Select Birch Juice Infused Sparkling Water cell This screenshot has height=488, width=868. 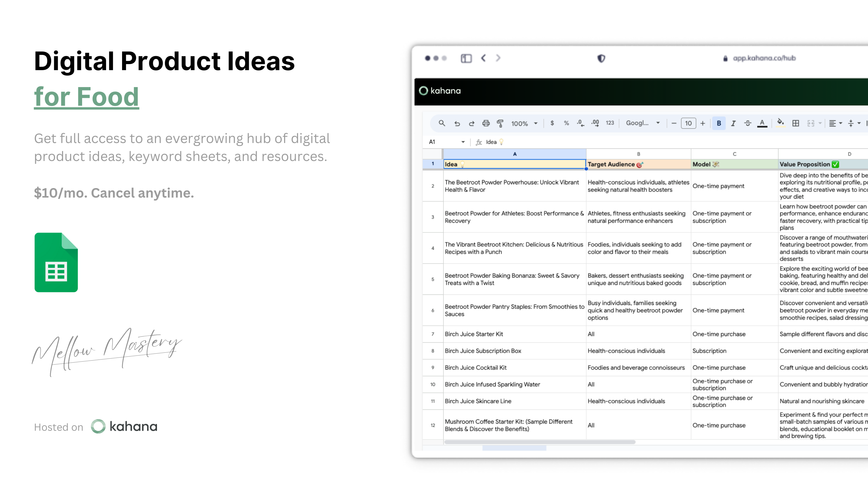click(515, 385)
